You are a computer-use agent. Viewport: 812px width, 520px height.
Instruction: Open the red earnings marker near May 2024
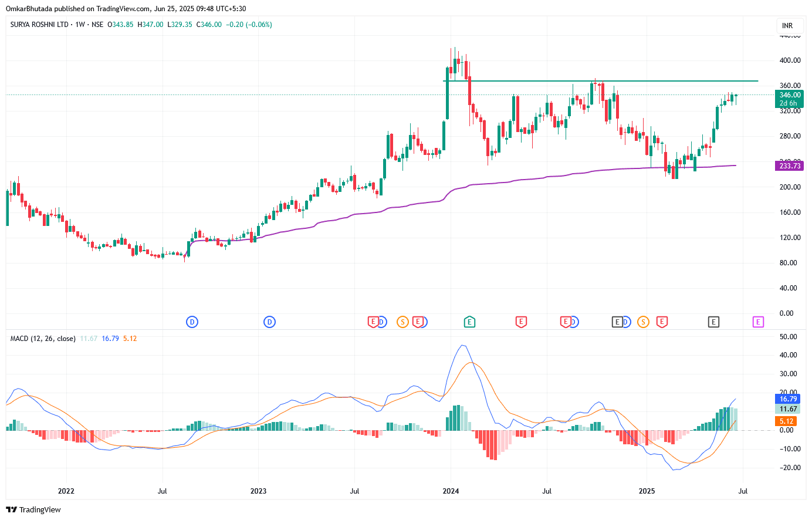[520, 322]
